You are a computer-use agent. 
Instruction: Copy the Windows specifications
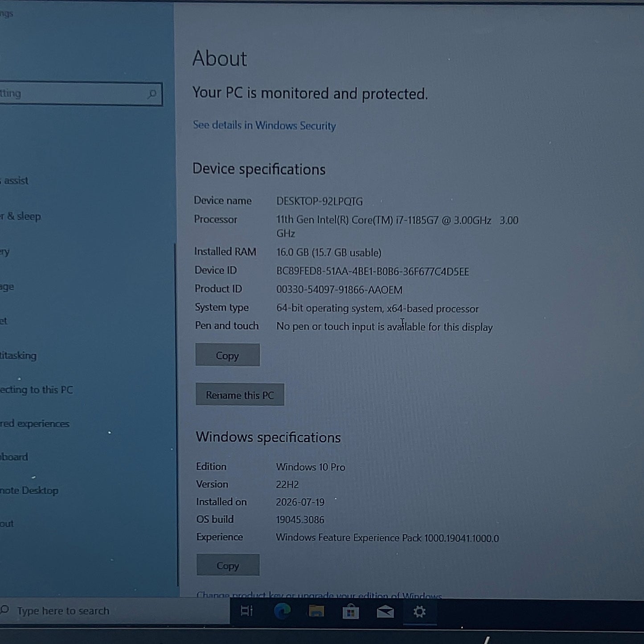click(x=228, y=565)
